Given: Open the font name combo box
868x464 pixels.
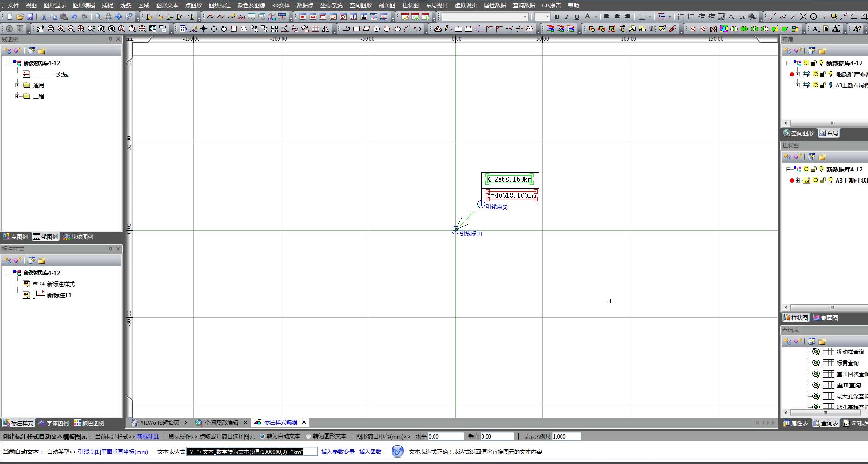Looking at the screenshot, I should 485,17.
